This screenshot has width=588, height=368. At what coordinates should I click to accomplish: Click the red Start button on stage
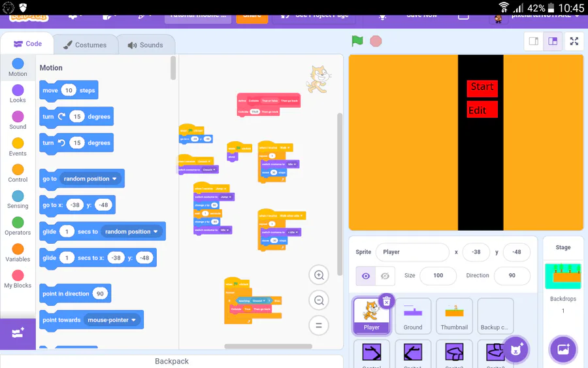pos(482,88)
